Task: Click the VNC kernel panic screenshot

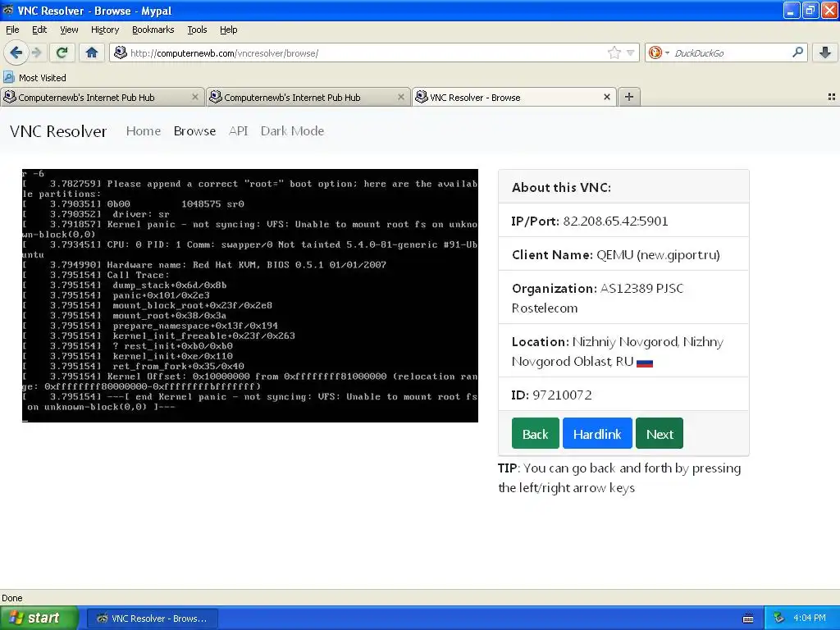Action: (250, 295)
